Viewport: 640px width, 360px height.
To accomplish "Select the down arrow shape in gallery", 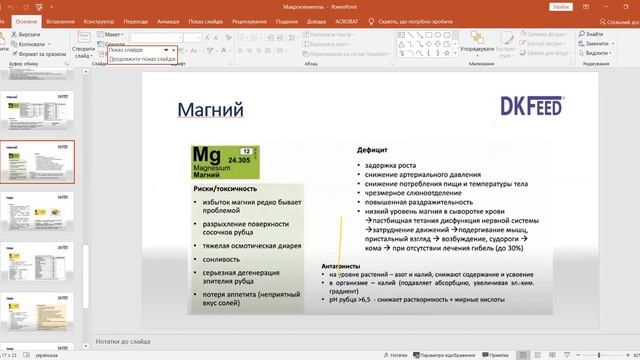I will 438,44.
